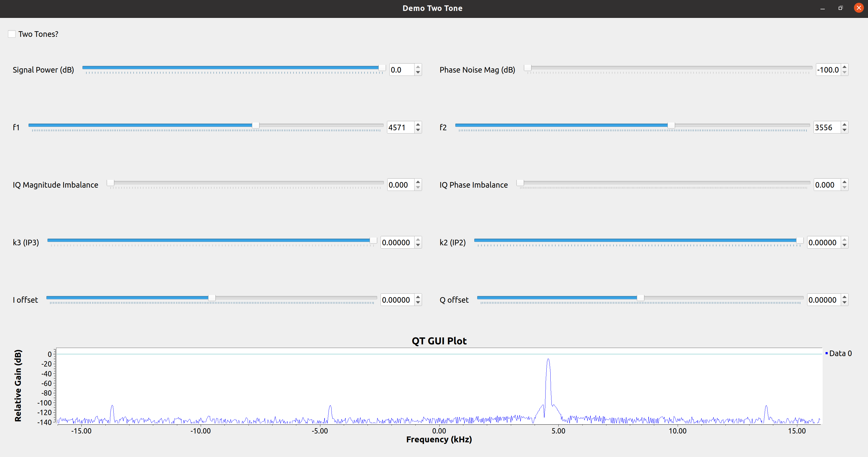The width and height of the screenshot is (868, 457).
Task: Increment Signal Power with the up arrow
Action: pos(418,67)
